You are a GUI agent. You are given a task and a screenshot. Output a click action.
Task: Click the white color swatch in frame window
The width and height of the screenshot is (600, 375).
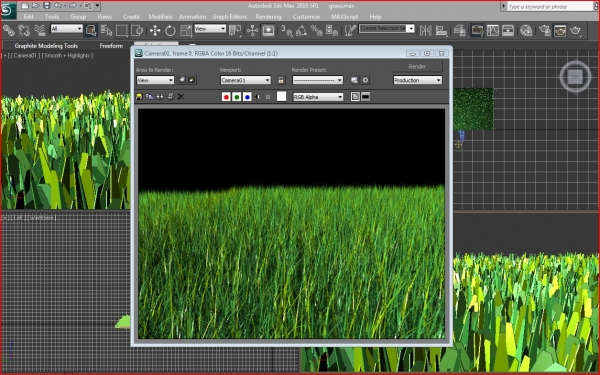[281, 97]
